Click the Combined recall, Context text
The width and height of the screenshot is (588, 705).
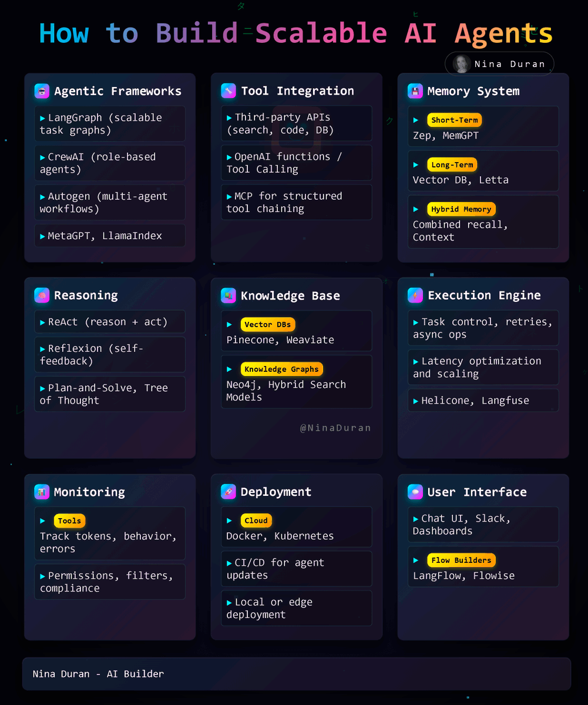click(x=460, y=231)
